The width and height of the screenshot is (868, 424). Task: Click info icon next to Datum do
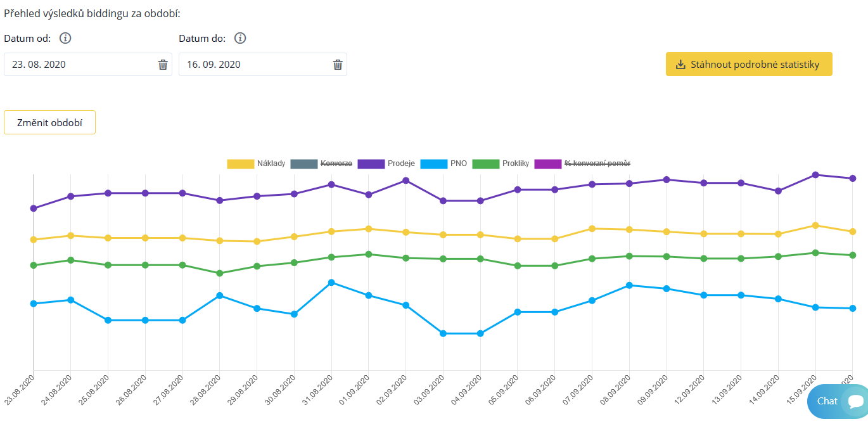[240, 38]
